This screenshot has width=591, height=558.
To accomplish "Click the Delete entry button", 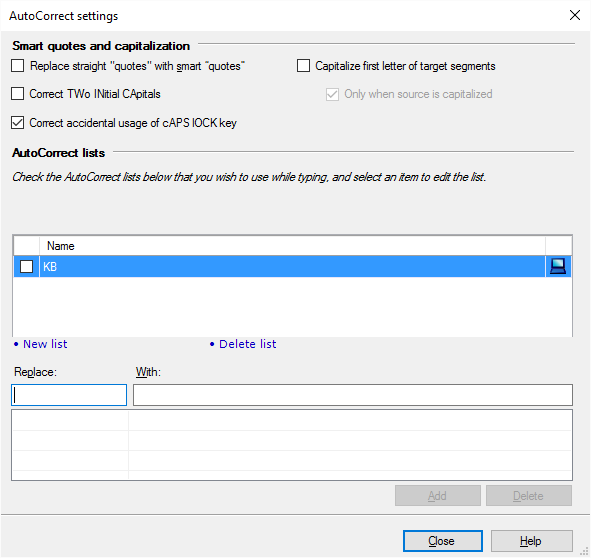I will coord(528,495).
